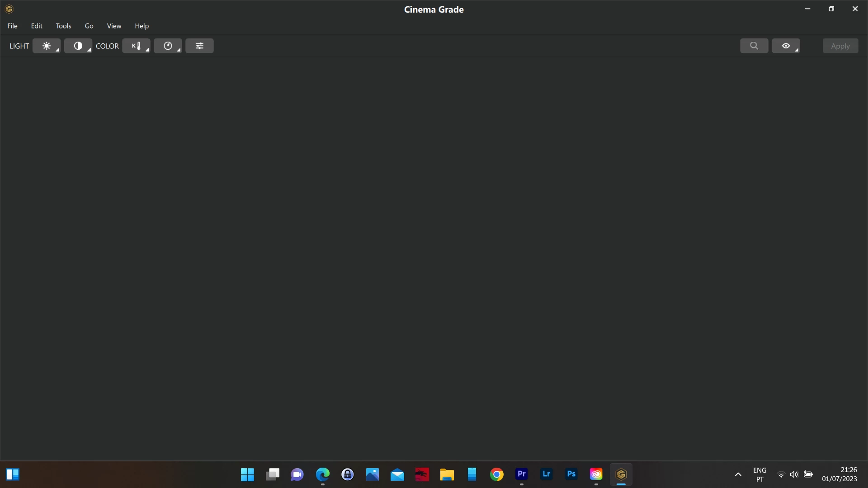Open the View menu

114,26
